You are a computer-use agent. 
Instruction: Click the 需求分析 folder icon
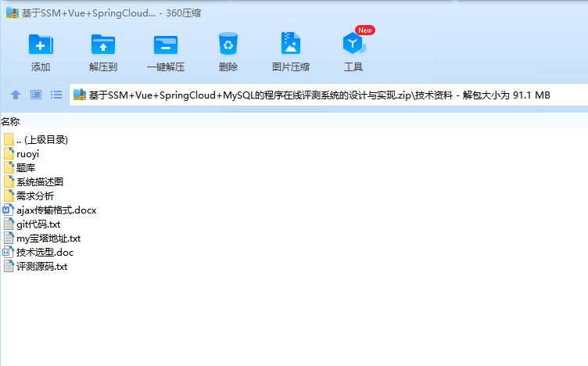coord(9,196)
